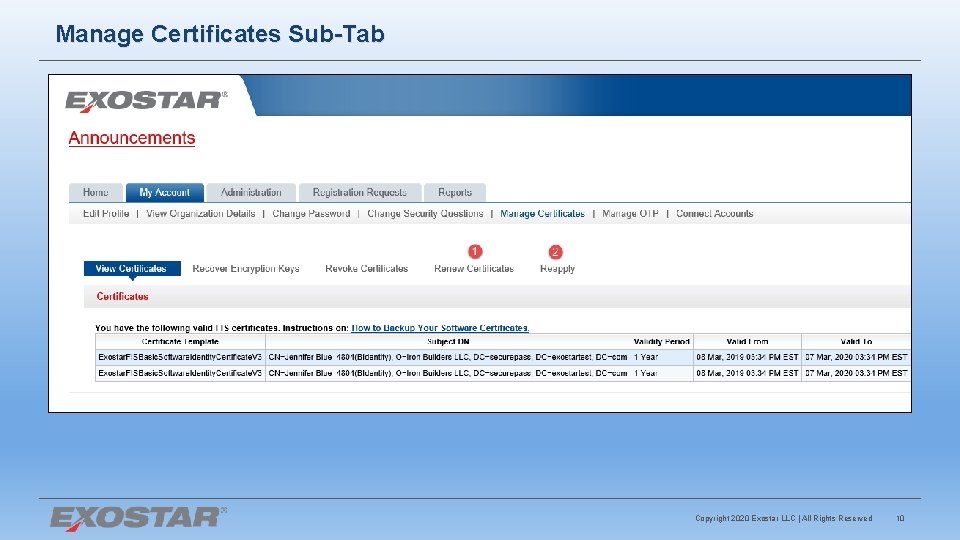Click Validity Period column header
This screenshot has width=960, height=540.
661,342
